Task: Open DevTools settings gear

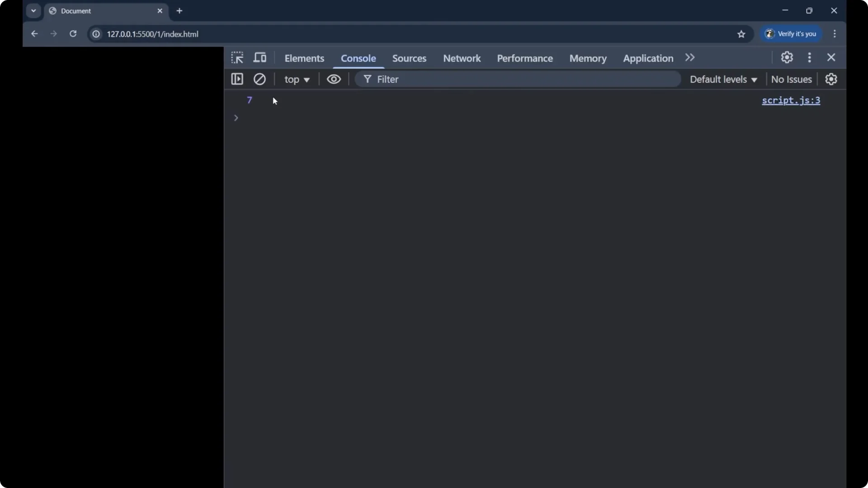Action: pyautogui.click(x=787, y=57)
